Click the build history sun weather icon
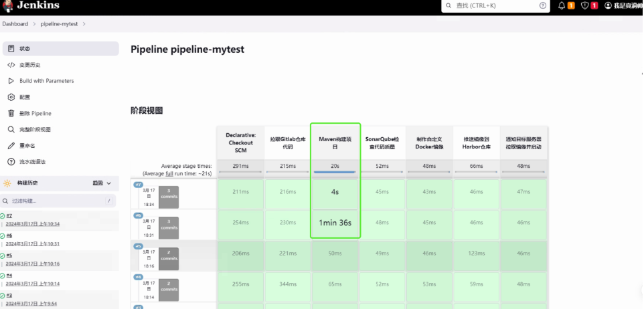This screenshot has width=644, height=309. point(7,183)
